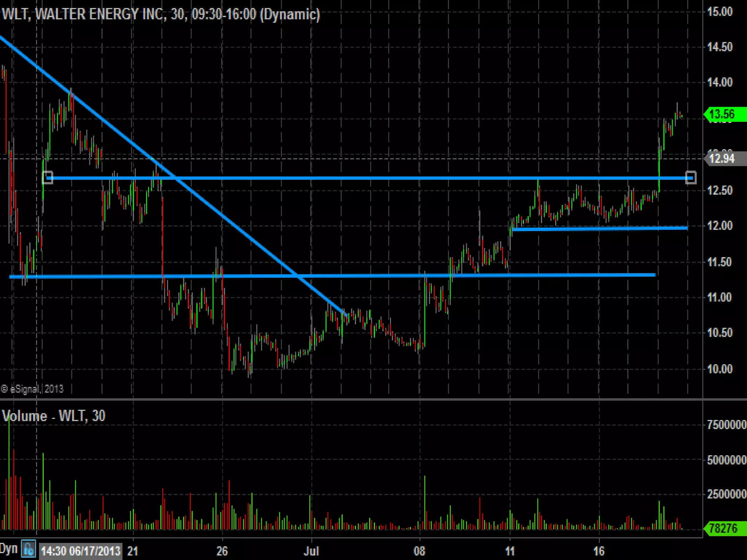Click the 11.50 price axis label
This screenshot has width=747, height=560.
click(720, 262)
